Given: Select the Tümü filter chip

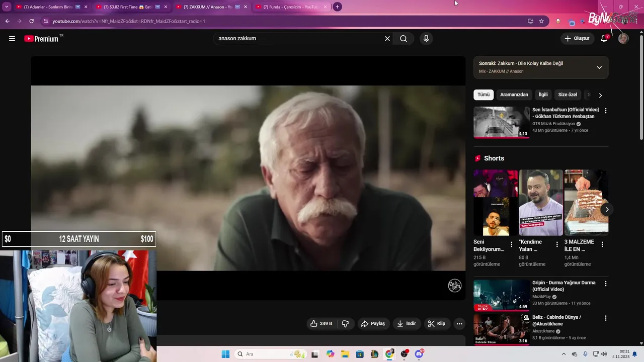Looking at the screenshot, I should pos(484,95).
